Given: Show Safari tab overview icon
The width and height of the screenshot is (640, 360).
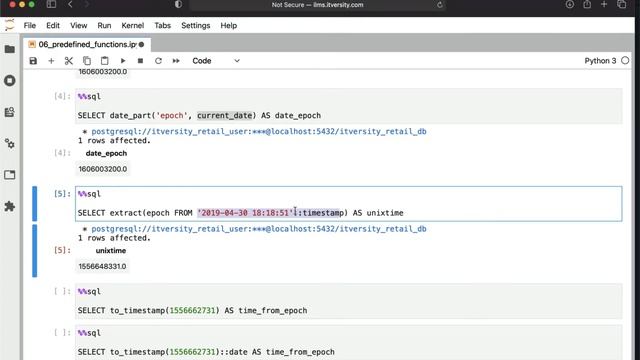Looking at the screenshot, I should [622, 4].
